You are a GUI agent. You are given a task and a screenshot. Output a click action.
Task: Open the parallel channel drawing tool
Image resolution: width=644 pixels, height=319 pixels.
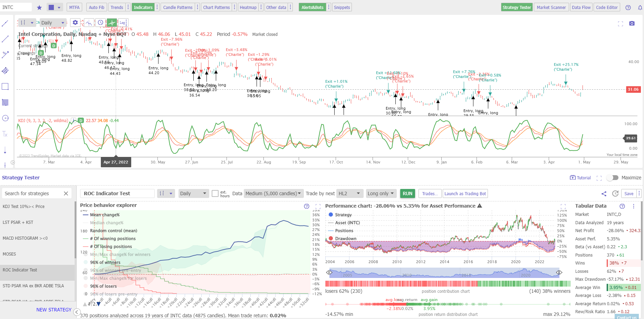tap(5, 71)
